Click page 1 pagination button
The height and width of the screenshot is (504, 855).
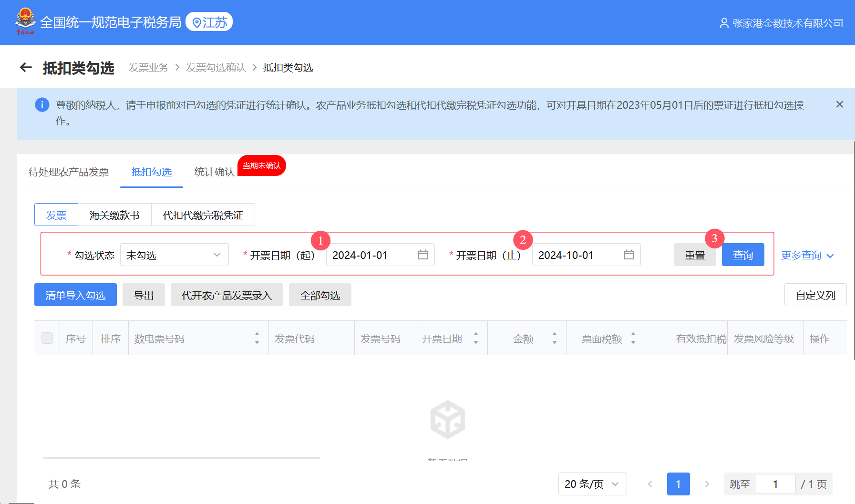click(679, 484)
